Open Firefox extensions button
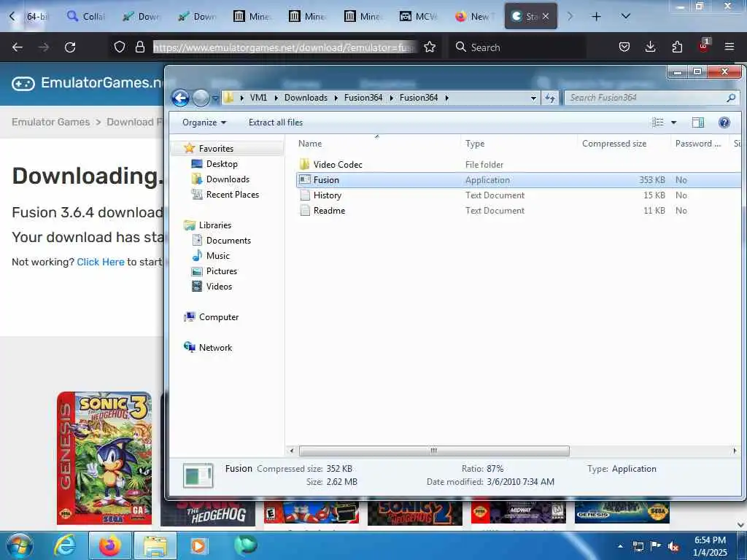The height and width of the screenshot is (560, 747). [x=677, y=47]
